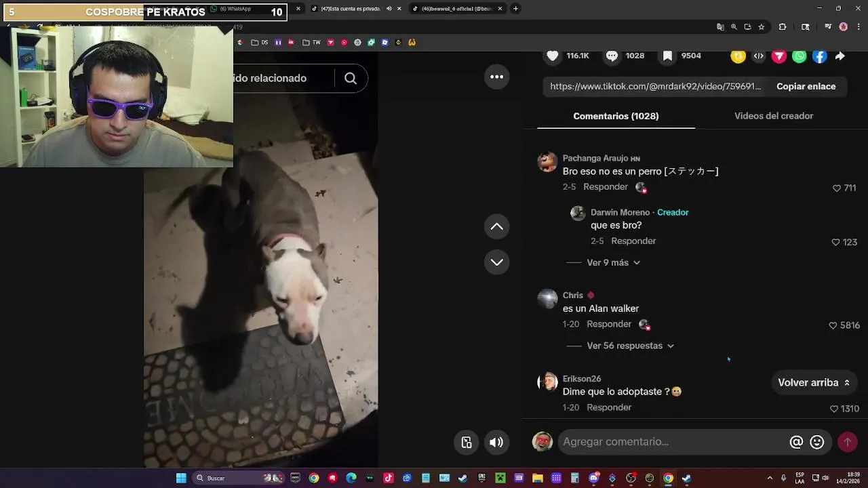This screenshot has width=868, height=488.
Task: Like Pachanga Araujo's comment
Action: (x=836, y=188)
